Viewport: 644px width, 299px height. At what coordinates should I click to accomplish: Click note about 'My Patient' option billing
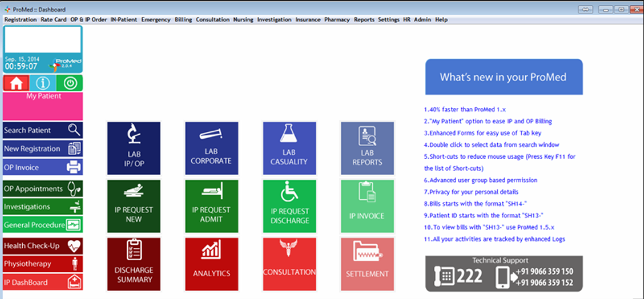coord(488,121)
